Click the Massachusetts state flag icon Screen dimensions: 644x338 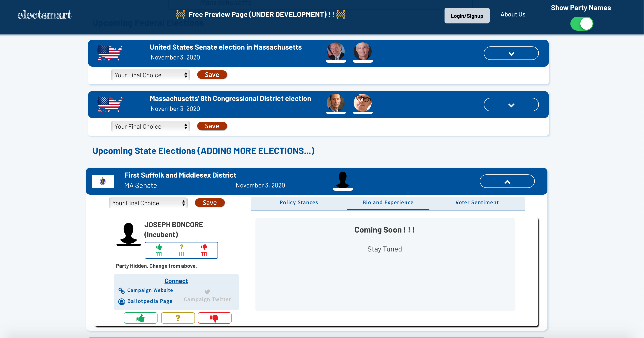pyautogui.click(x=102, y=181)
